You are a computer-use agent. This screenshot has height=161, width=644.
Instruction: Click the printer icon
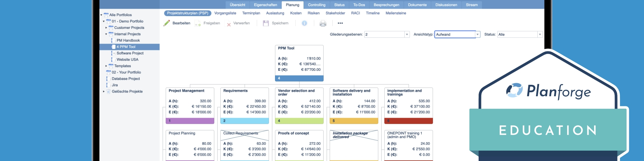pyautogui.click(x=323, y=23)
